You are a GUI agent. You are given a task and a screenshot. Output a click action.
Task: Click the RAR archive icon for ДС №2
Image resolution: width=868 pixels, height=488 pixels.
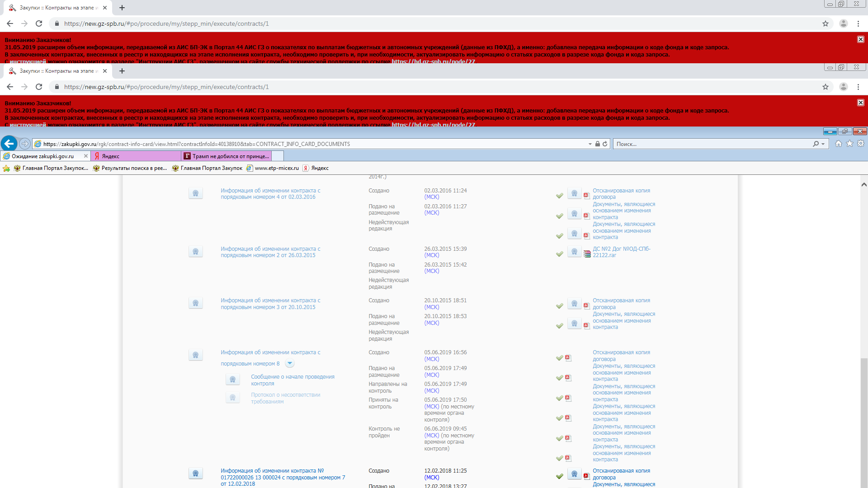(x=587, y=254)
